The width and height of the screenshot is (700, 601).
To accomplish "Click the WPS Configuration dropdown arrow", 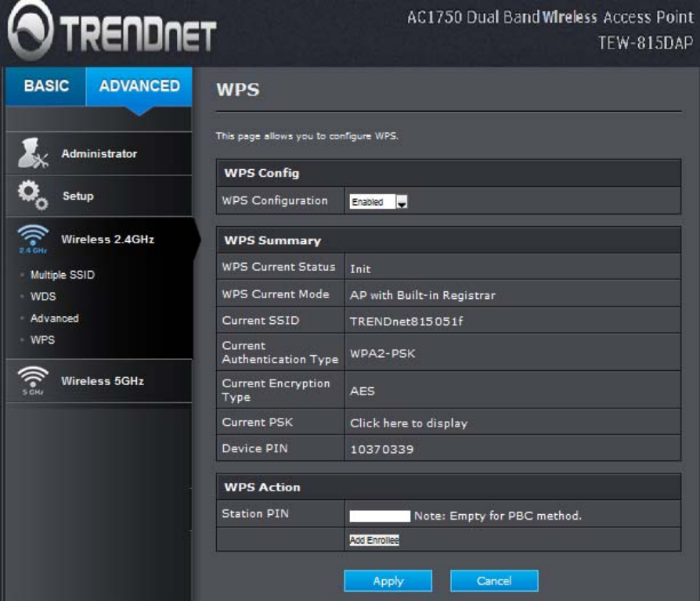I will pyautogui.click(x=402, y=202).
